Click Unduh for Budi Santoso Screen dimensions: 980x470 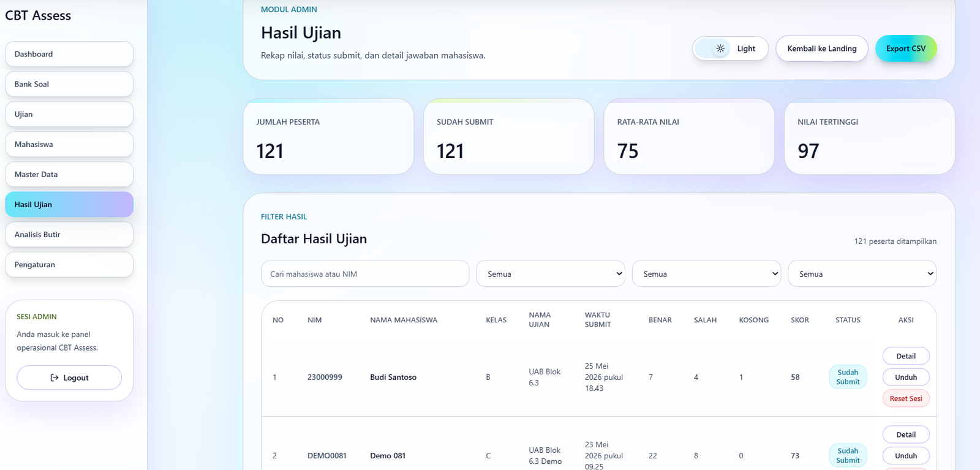(x=906, y=377)
